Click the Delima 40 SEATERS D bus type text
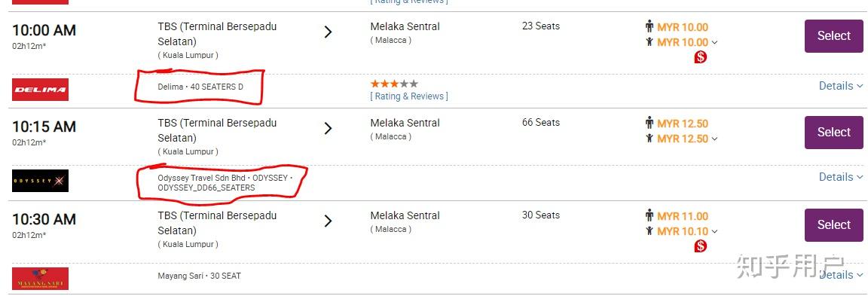Viewport: 868px width, 296px height. tap(200, 87)
